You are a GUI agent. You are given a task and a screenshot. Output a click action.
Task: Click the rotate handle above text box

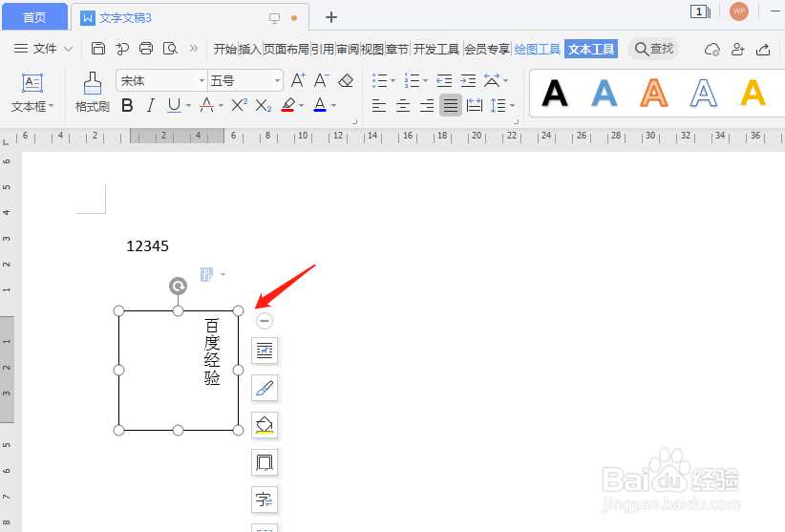point(178,287)
